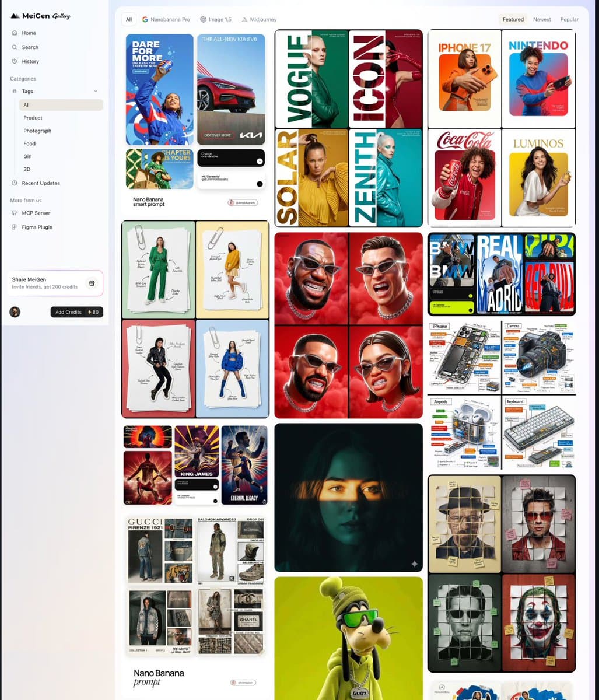Open the Figma Plugin link
This screenshot has height=700, width=599.
(x=36, y=227)
